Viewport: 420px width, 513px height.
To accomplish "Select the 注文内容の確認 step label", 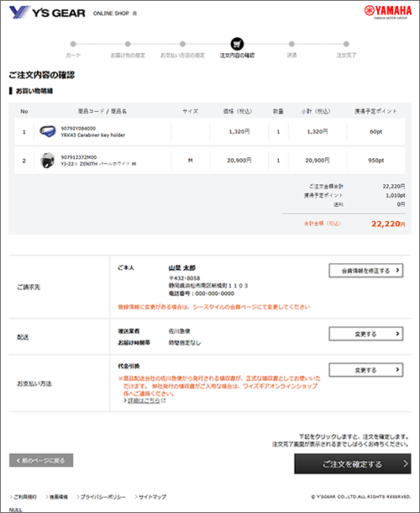I will 237,56.
